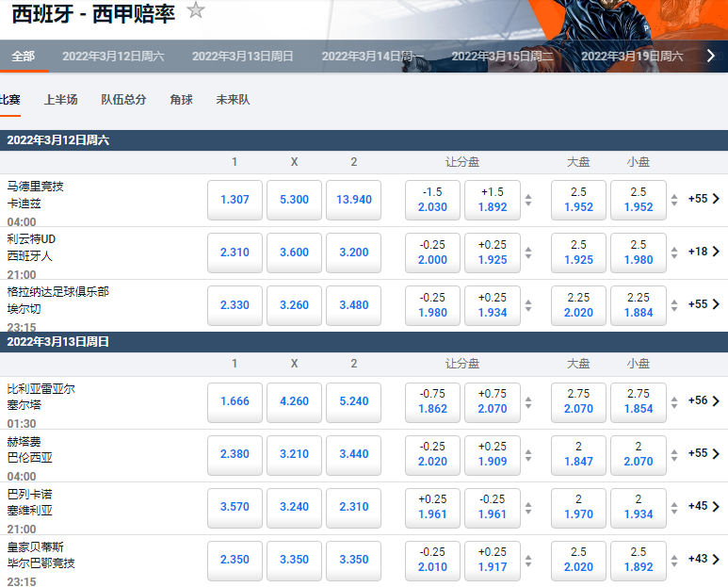Switch to the 角球 tab

click(x=181, y=99)
